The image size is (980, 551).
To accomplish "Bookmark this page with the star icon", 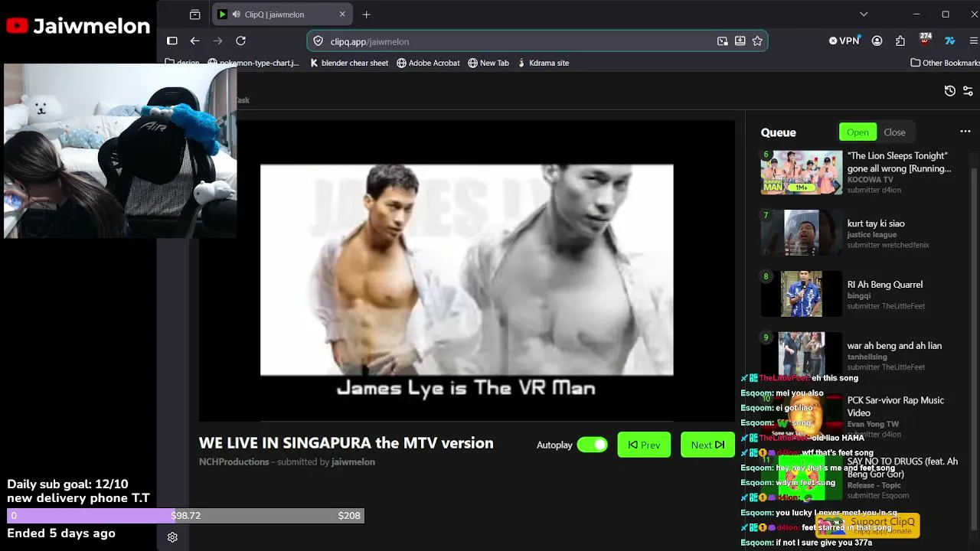I will (x=757, y=41).
